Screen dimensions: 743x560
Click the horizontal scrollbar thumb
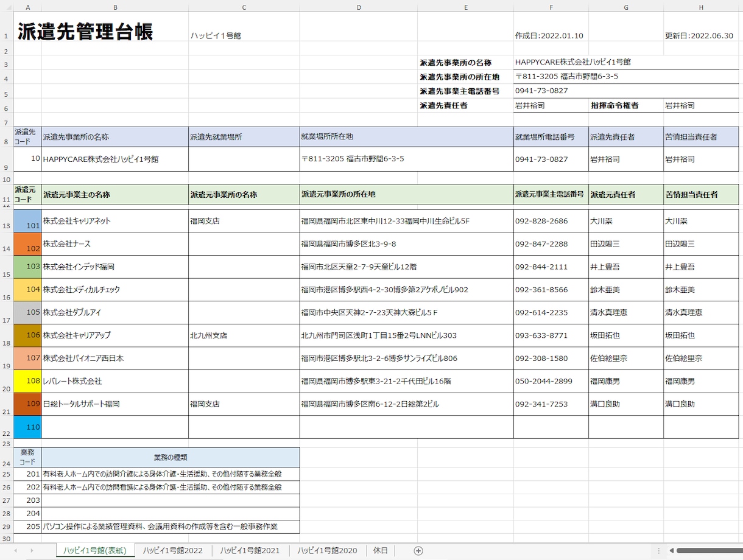click(x=710, y=550)
